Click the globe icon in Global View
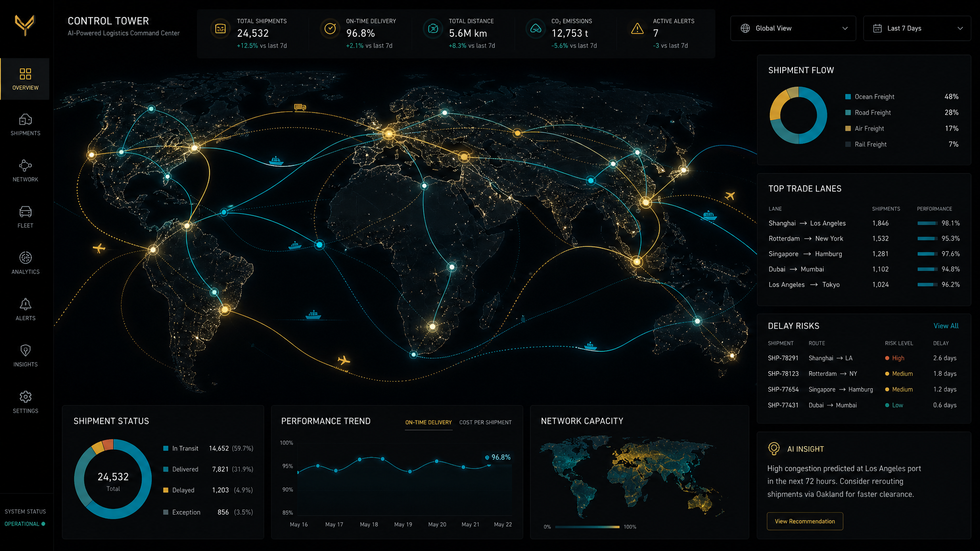980x551 pixels. coord(745,28)
